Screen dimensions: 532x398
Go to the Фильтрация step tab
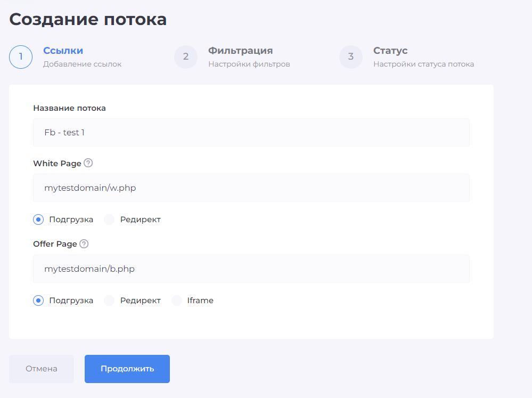pos(241,51)
